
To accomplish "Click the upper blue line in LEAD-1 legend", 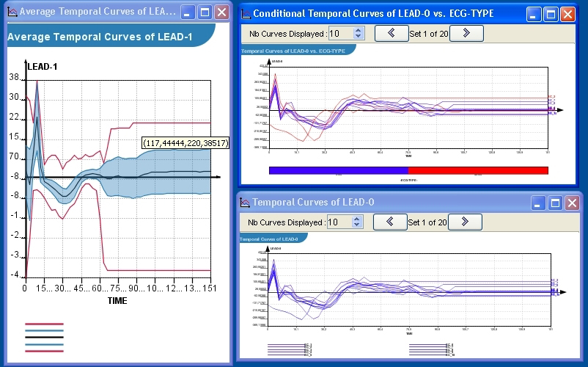I will [x=44, y=330].
